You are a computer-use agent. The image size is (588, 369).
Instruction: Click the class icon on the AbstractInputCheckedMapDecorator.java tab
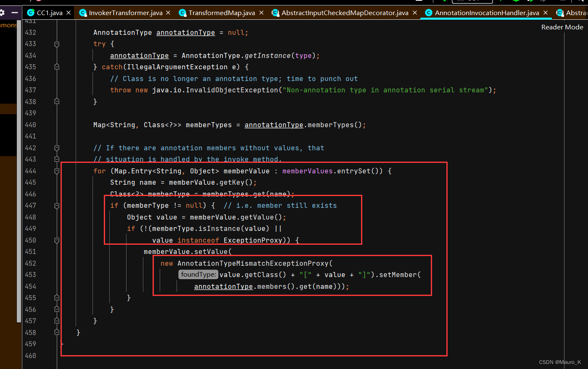click(275, 13)
